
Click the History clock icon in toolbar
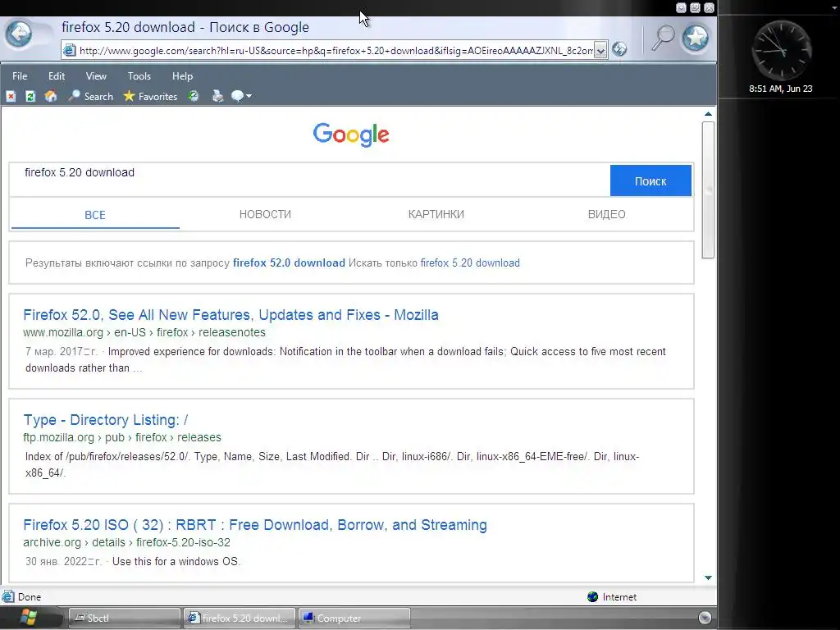(194, 97)
